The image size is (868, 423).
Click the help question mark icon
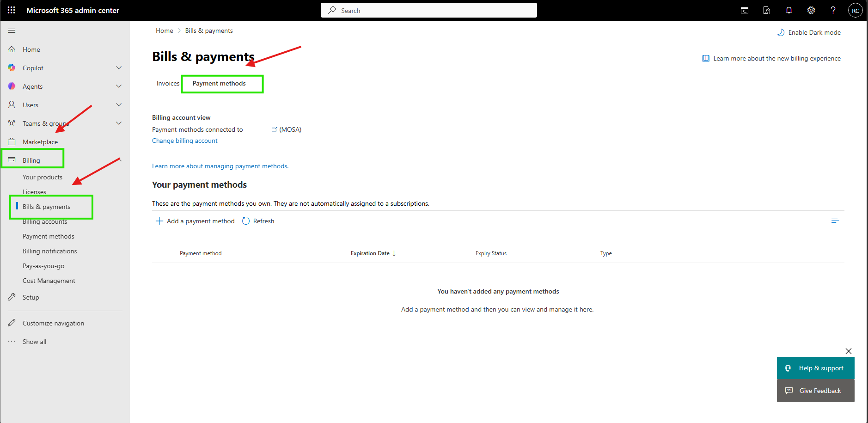click(833, 10)
